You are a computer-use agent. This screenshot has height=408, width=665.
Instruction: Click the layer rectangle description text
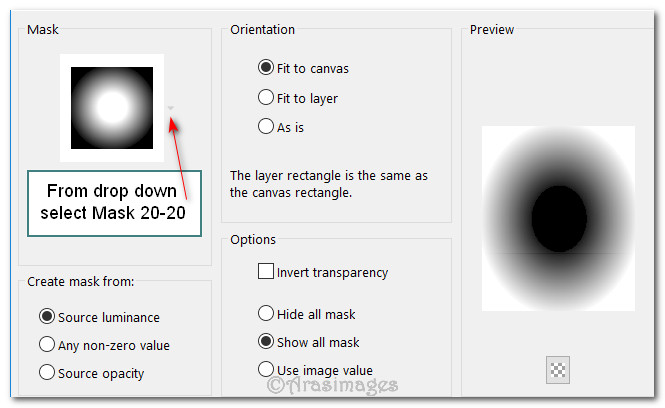(x=329, y=184)
